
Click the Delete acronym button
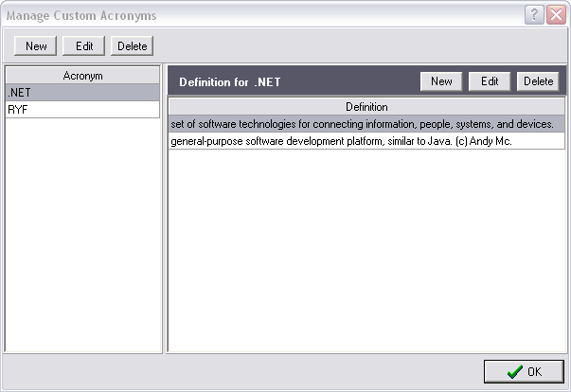(132, 45)
